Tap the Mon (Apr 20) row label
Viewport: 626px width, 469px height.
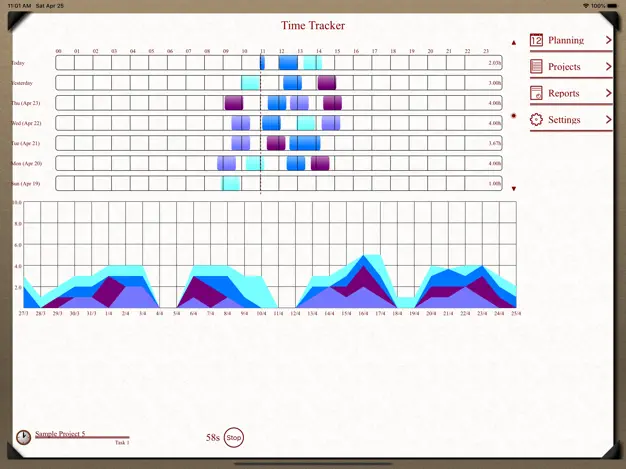click(27, 163)
